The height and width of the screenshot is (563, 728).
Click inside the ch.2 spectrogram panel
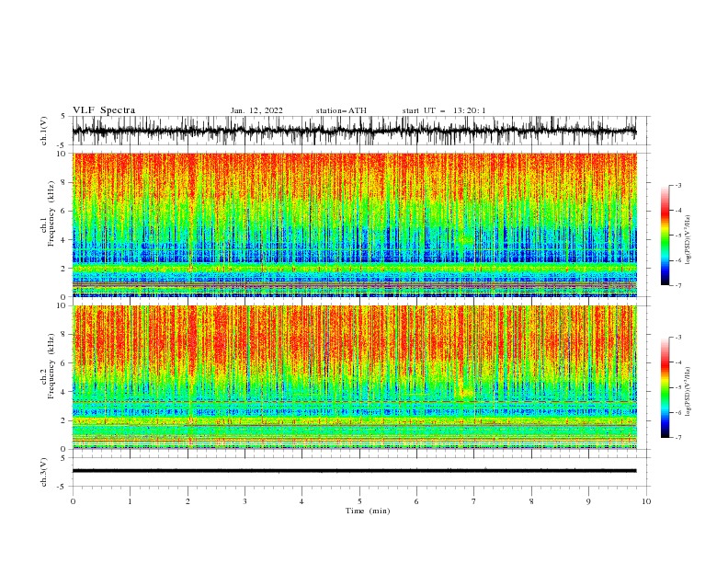pyautogui.click(x=354, y=377)
